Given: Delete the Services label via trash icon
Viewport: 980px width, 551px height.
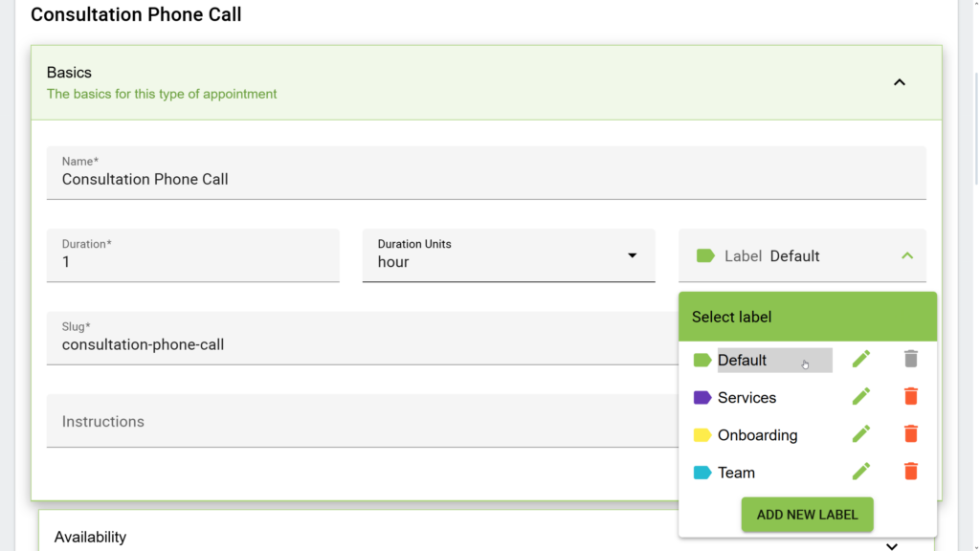Looking at the screenshot, I should click(x=910, y=396).
